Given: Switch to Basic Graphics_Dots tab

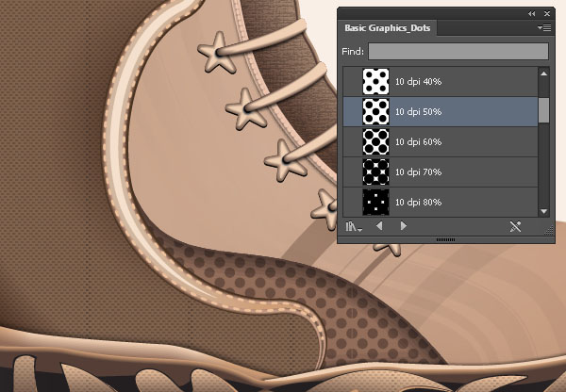Looking at the screenshot, I should 388,28.
